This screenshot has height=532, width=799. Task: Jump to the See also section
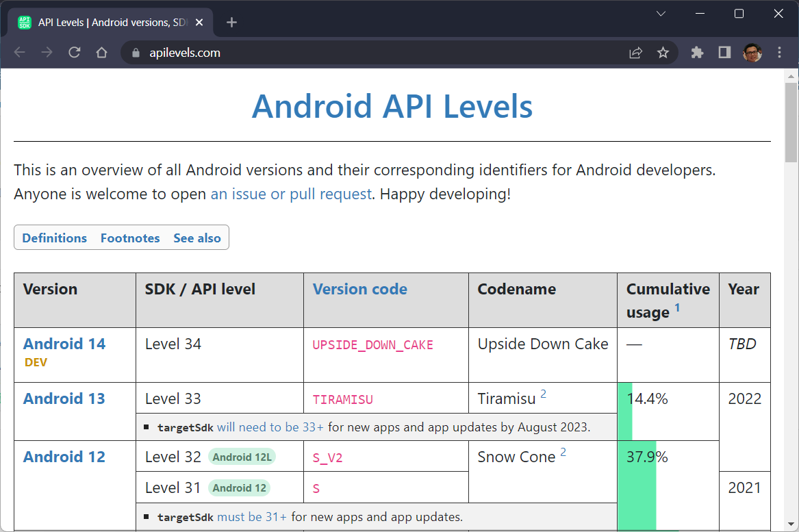tap(197, 238)
